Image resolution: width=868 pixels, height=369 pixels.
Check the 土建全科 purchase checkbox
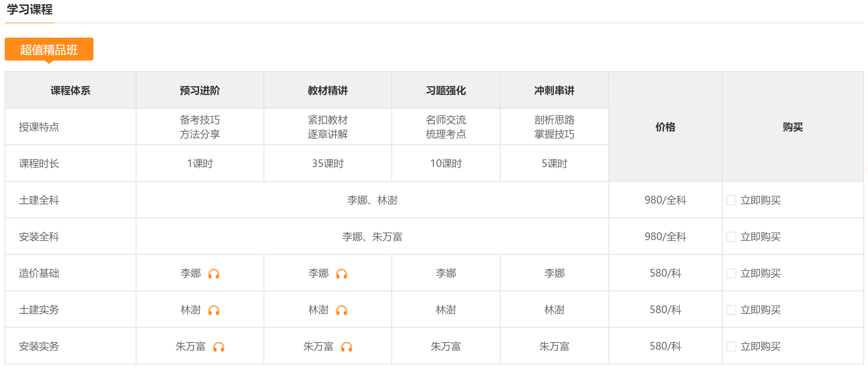731,200
